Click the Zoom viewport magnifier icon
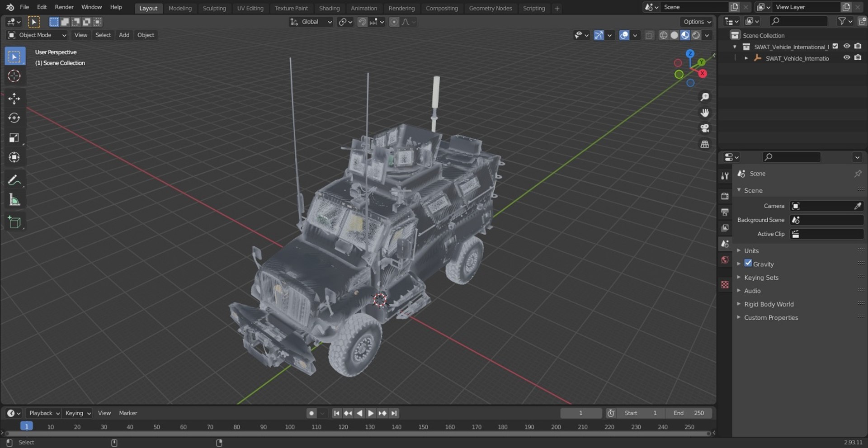The height and width of the screenshot is (448, 868). [704, 97]
